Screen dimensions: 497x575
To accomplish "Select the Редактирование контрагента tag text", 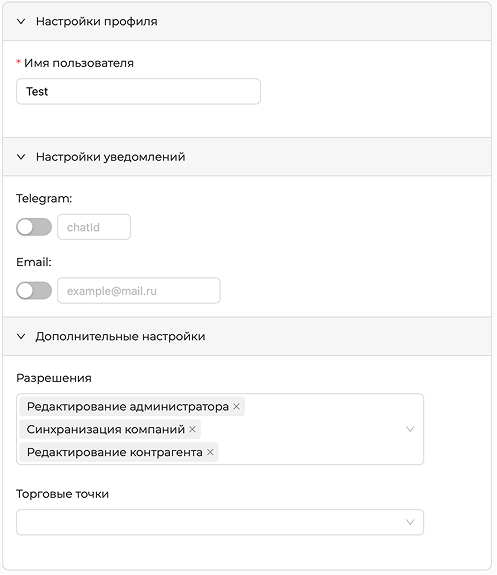I will click(114, 452).
